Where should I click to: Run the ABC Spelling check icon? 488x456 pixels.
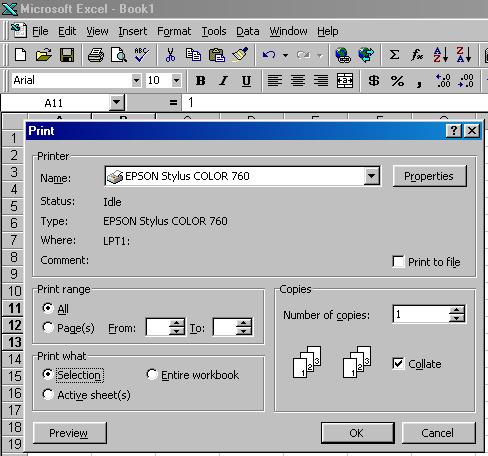pyautogui.click(x=141, y=55)
